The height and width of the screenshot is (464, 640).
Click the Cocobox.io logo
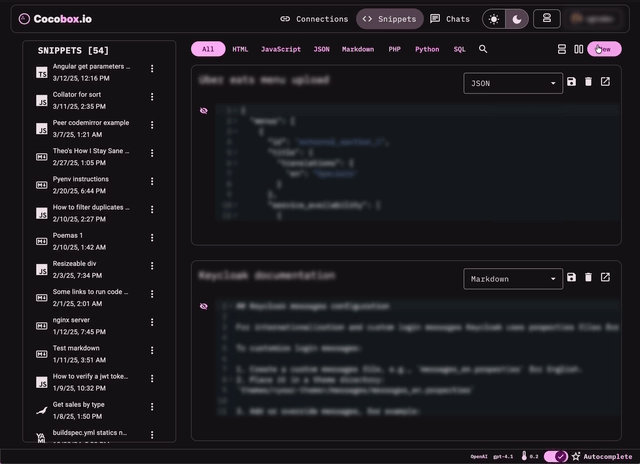click(x=55, y=19)
